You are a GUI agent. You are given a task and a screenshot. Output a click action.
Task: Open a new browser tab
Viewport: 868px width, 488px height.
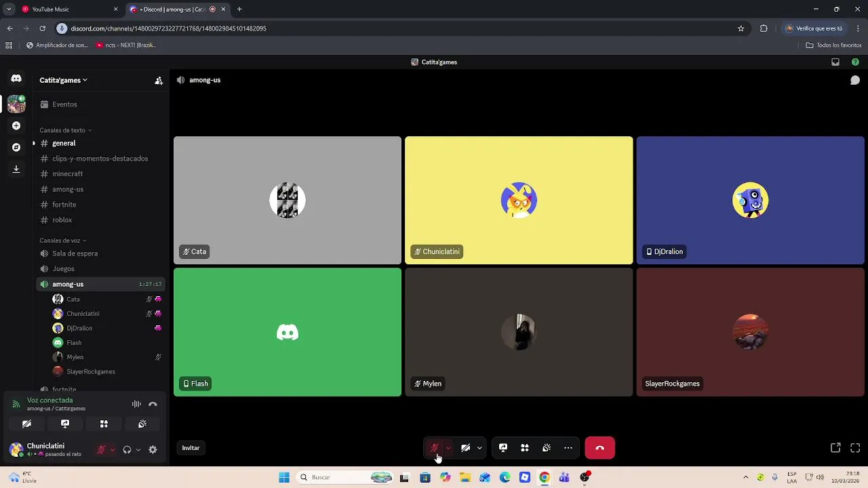point(239,9)
